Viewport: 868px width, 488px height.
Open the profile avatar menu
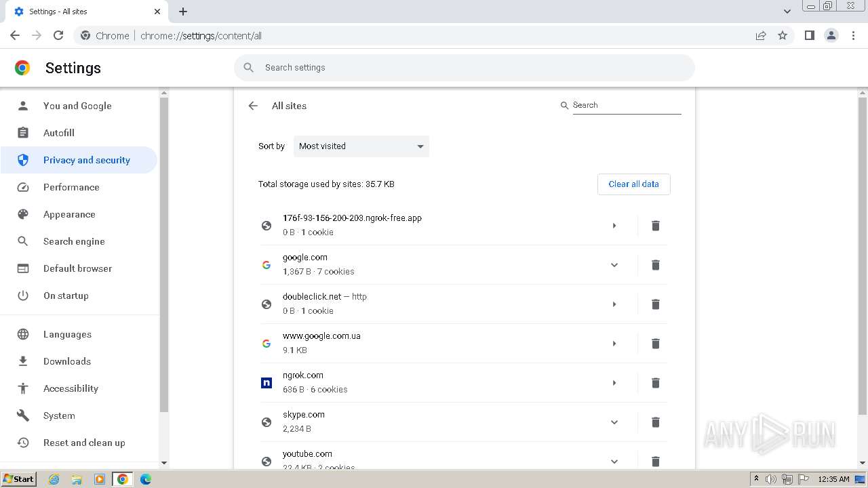coord(831,35)
